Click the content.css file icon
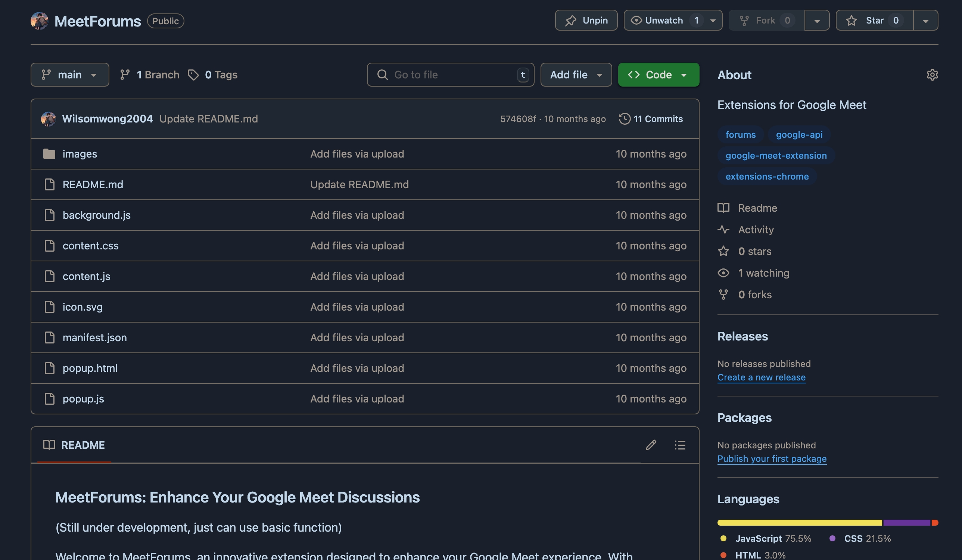The image size is (962, 560). 49,245
